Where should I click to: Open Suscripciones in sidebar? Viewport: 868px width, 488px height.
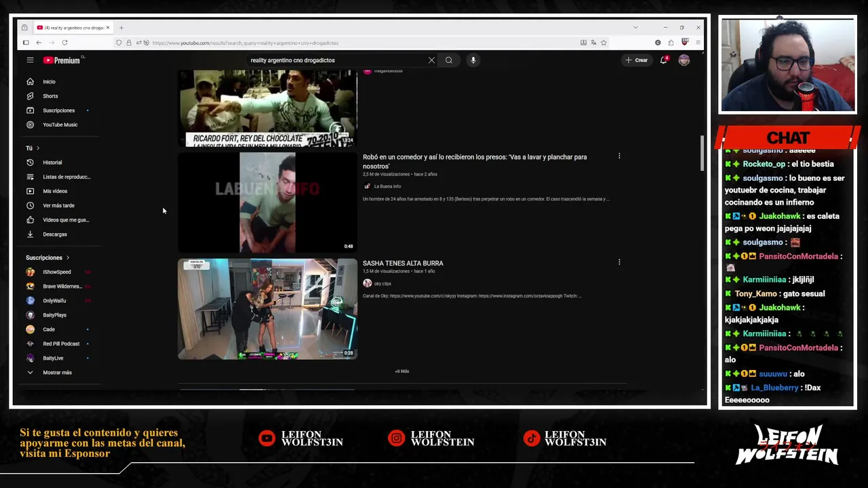pos(60,110)
